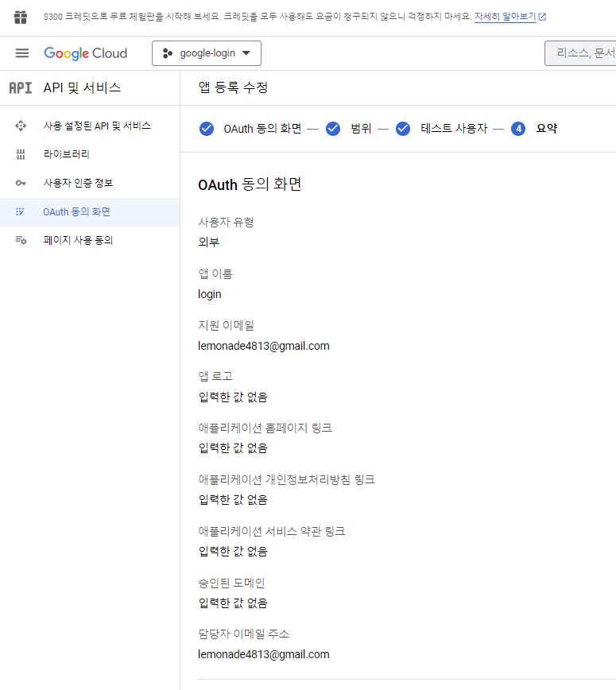
Task: Go to the 테스트 사용자 step
Action: tap(454, 129)
